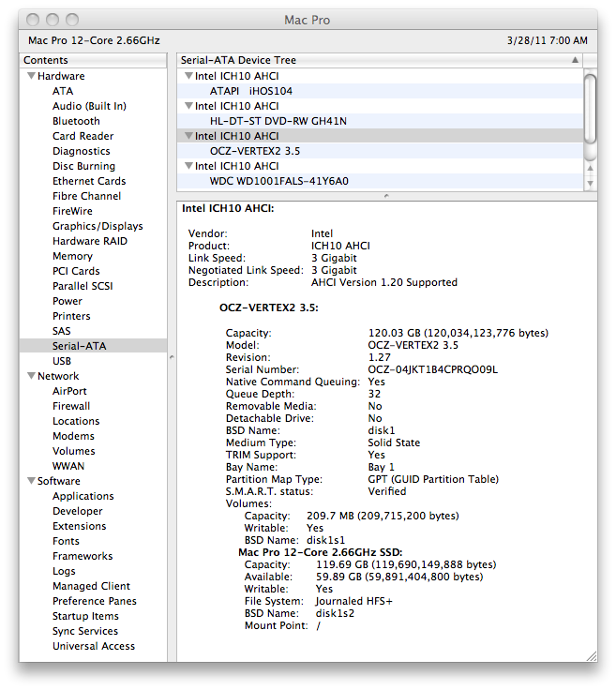The width and height of the screenshot is (616, 690).
Task: Click the 3/28/11 7:00 AM timestamp
Action: (547, 40)
